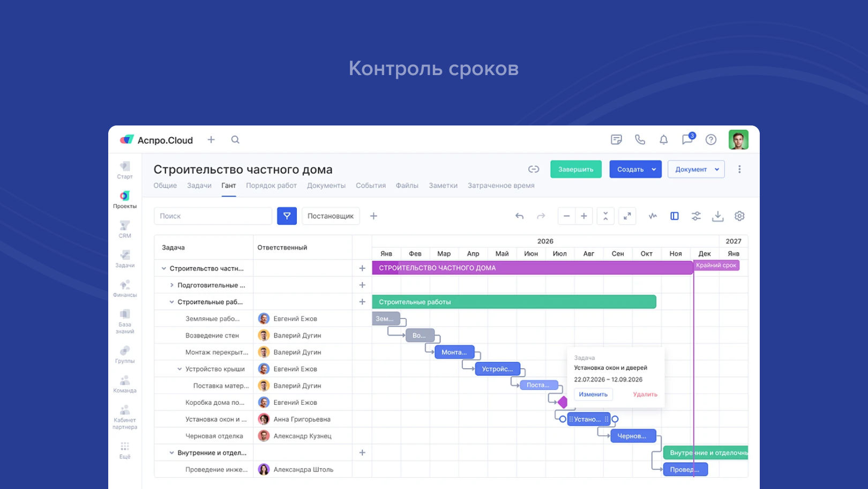
Task: Switch to the Задачи tab
Action: click(199, 186)
